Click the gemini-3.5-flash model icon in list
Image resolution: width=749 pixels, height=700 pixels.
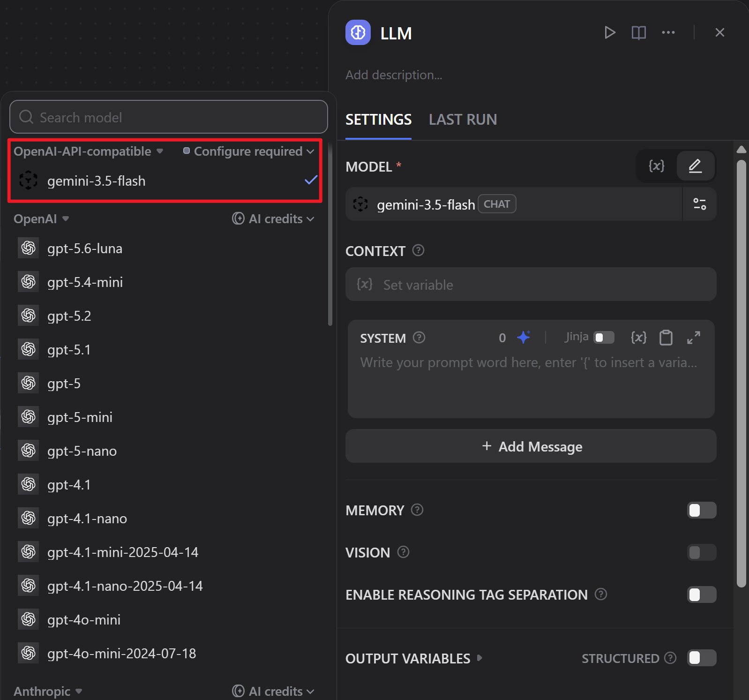(28, 181)
